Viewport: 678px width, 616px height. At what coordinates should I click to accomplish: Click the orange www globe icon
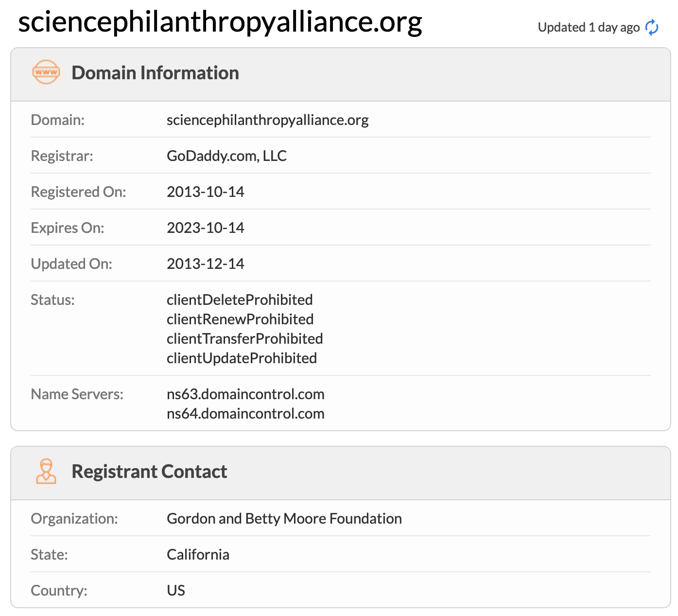[46, 72]
